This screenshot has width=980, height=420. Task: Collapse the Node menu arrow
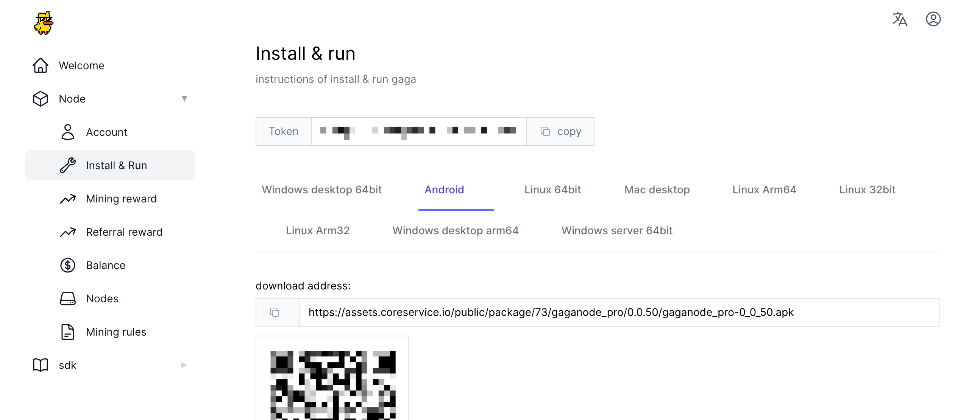(184, 99)
